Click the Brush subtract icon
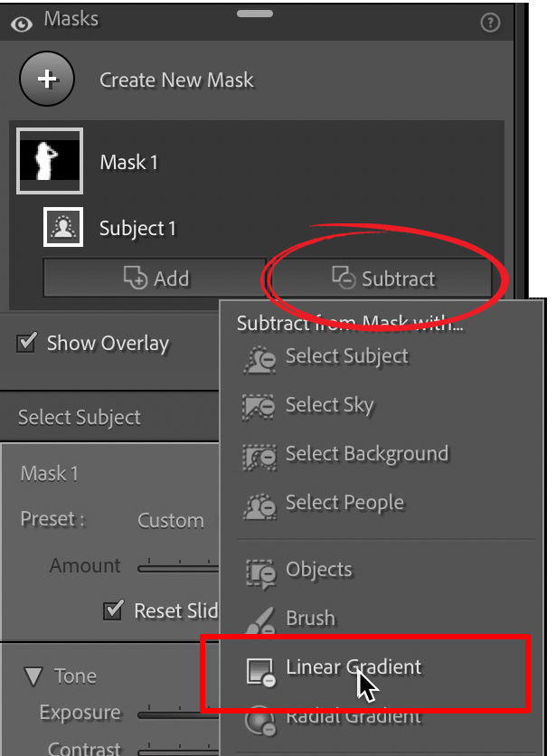Viewport: 556px width, 756px height. tap(259, 620)
